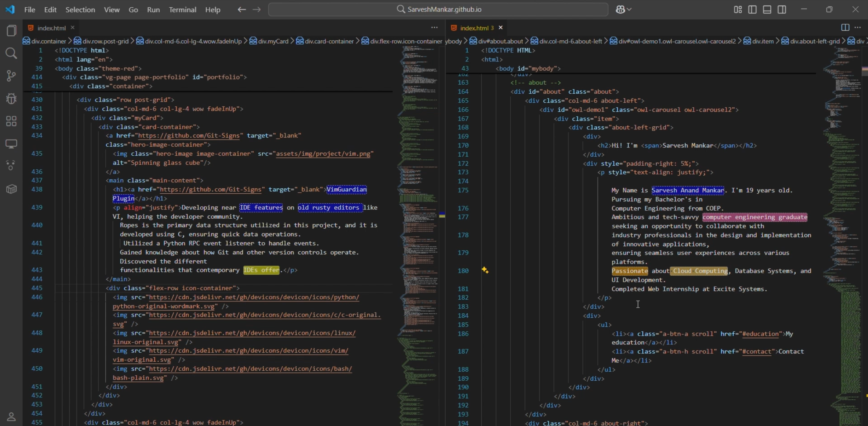Open the Source Control view
The image size is (868, 426).
[x=11, y=76]
